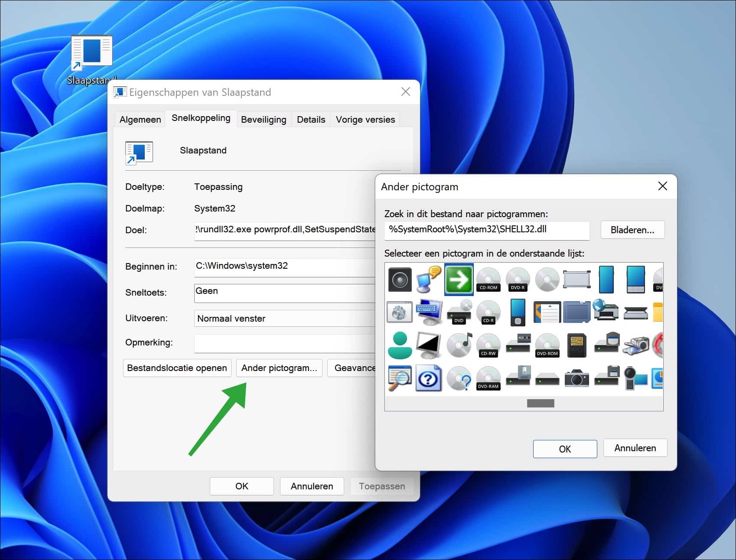Pick the SD memory card icon

576,345
